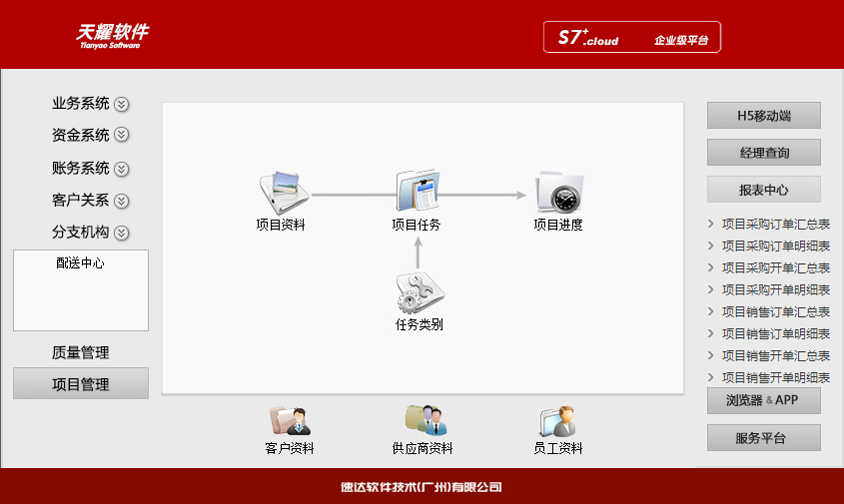Click the 项目任务 clipboard icon
Screen dimensions: 844x504
(x=417, y=190)
